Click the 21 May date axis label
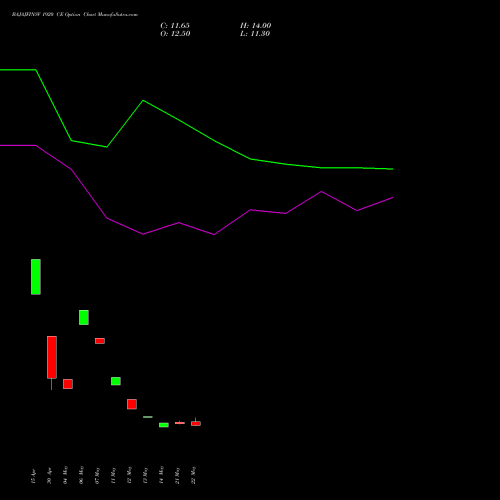Viewport: 500px width, 500px height. (x=177, y=475)
